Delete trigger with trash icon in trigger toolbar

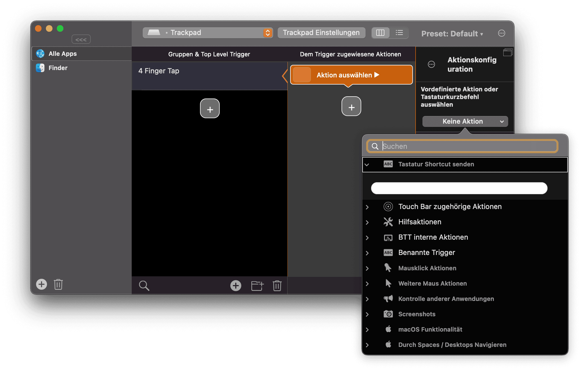coord(277,286)
